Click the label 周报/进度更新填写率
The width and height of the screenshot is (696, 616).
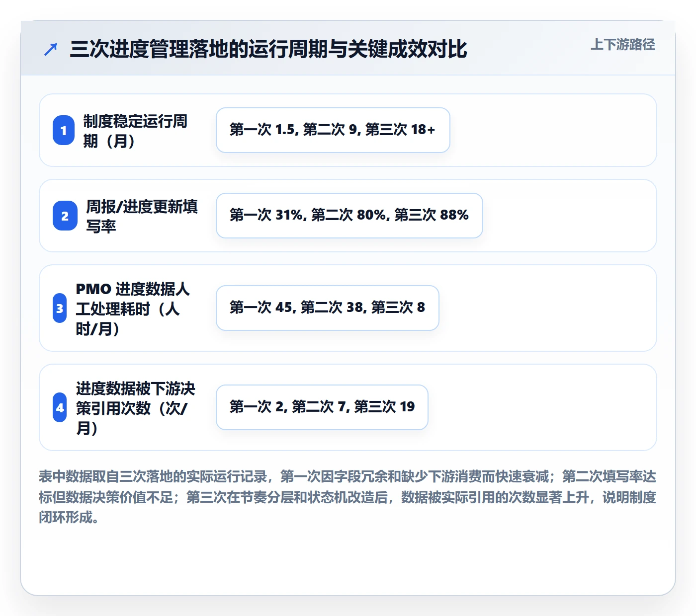pyautogui.click(x=142, y=216)
